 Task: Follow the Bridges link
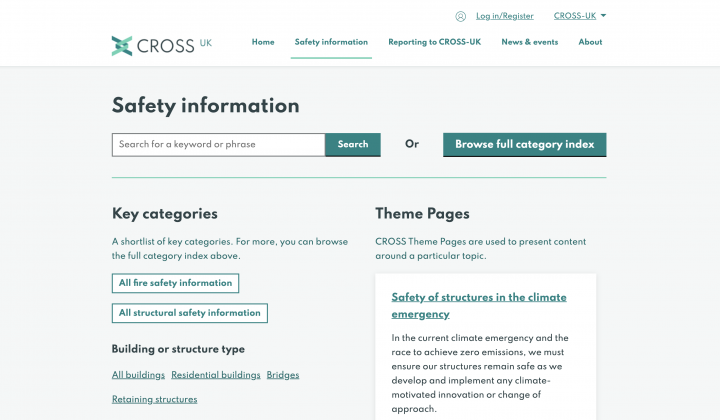click(x=283, y=375)
